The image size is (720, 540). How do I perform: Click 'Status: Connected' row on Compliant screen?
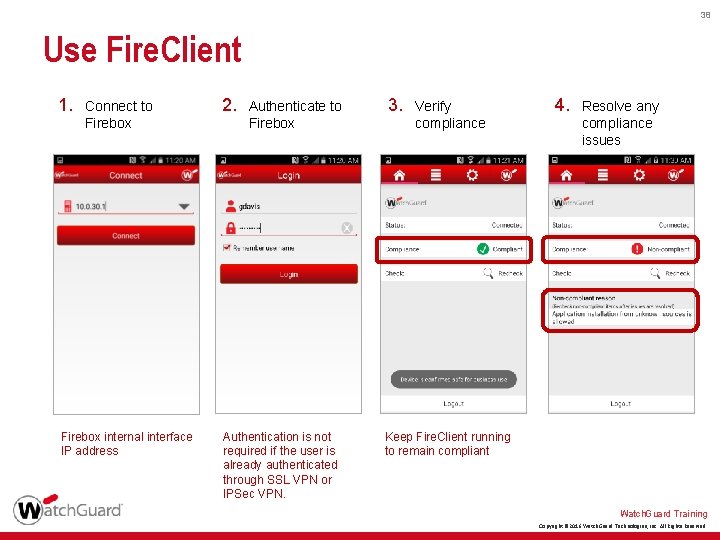(x=453, y=225)
